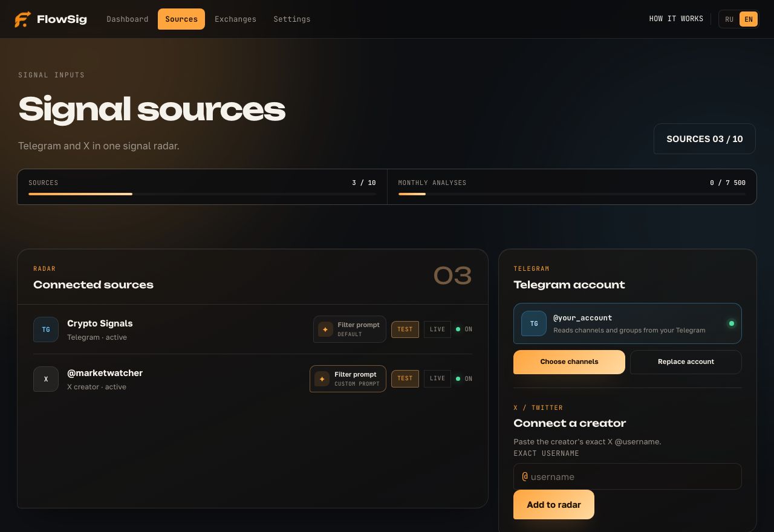This screenshot has width=774, height=532.
Task: Toggle ON switch for Crypto Signals
Action: coord(464,329)
